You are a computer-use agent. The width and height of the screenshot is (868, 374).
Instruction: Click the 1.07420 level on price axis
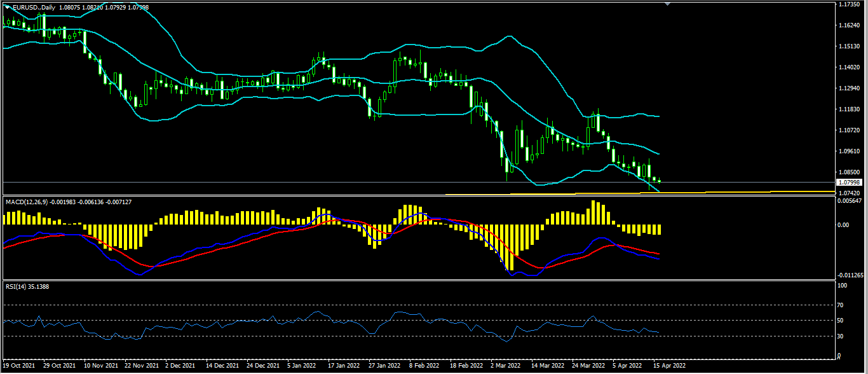850,193
